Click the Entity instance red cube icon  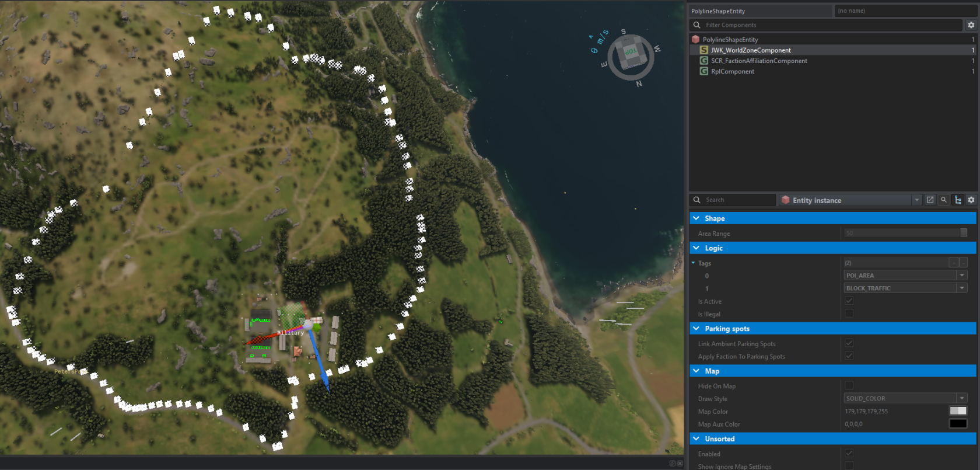(786, 200)
